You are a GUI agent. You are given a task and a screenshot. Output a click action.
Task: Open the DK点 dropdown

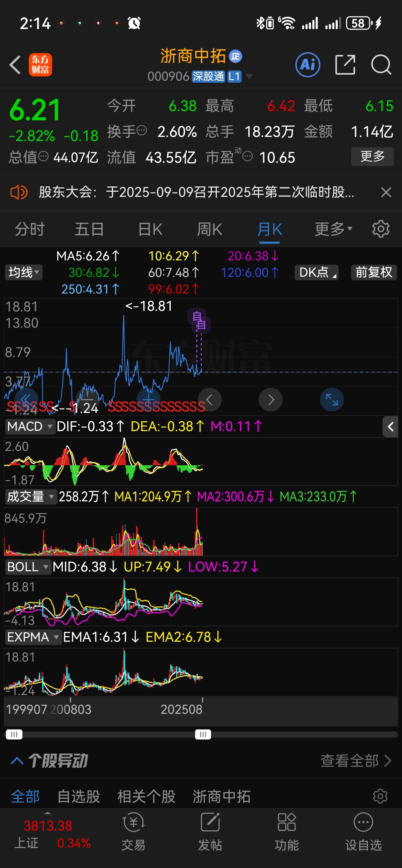coord(316,272)
